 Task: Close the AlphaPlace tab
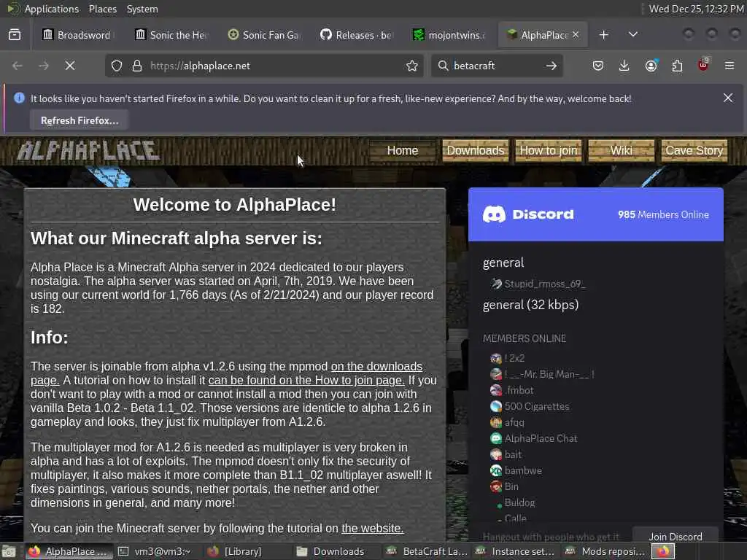point(576,34)
